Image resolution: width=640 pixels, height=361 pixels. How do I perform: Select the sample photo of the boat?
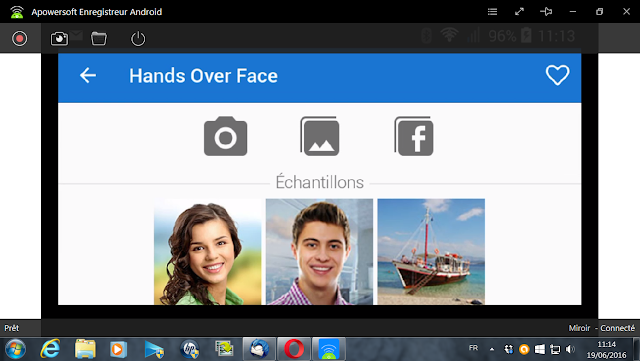pyautogui.click(x=431, y=252)
